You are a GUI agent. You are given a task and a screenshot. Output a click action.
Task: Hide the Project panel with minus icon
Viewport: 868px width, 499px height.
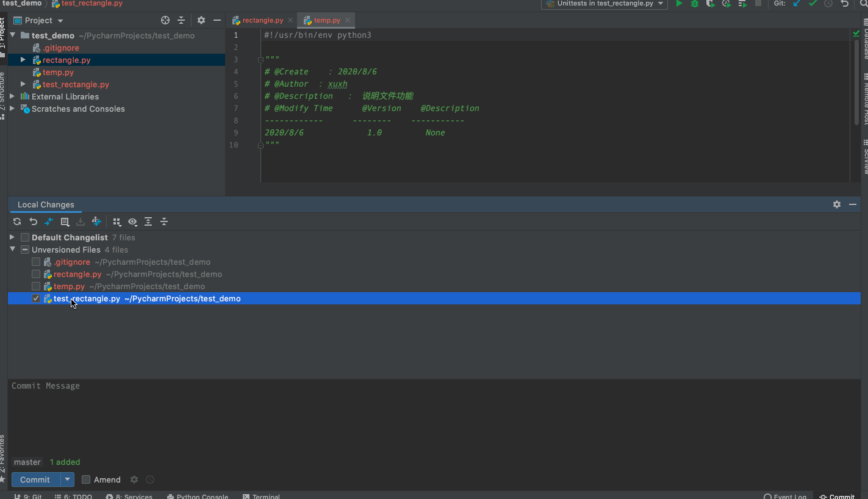pos(217,20)
